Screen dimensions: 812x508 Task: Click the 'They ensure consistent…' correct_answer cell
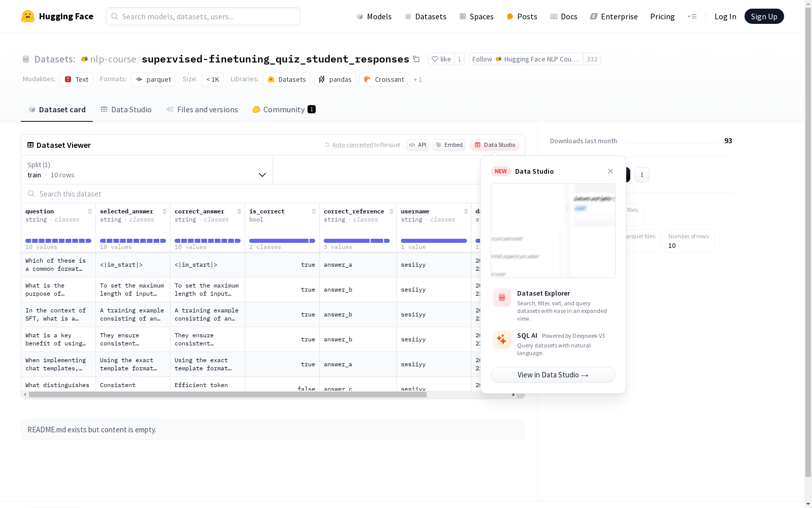point(208,339)
